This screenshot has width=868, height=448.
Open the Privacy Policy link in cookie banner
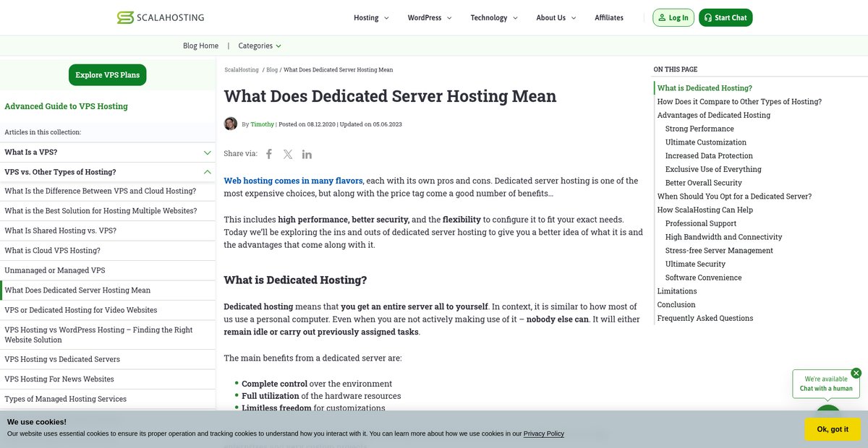coord(544,434)
